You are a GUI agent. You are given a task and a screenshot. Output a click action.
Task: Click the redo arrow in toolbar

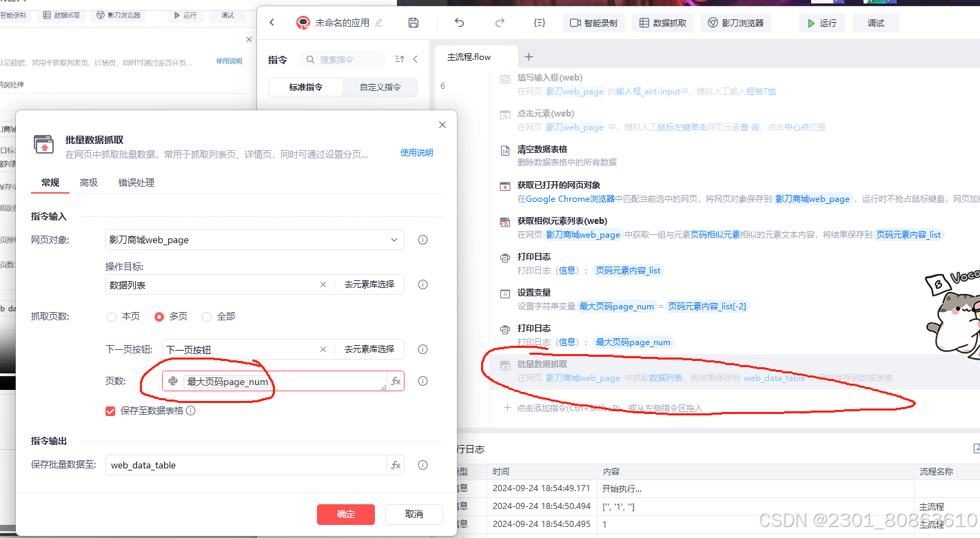pyautogui.click(x=500, y=23)
